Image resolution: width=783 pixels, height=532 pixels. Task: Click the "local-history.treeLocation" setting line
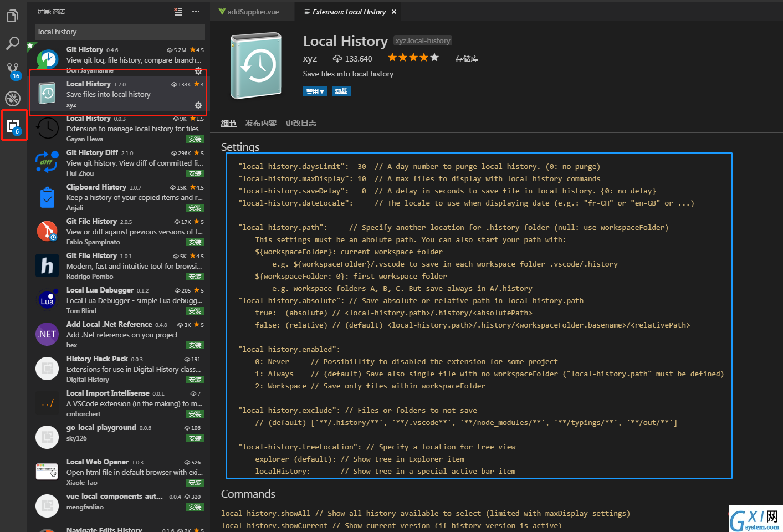(x=377, y=447)
